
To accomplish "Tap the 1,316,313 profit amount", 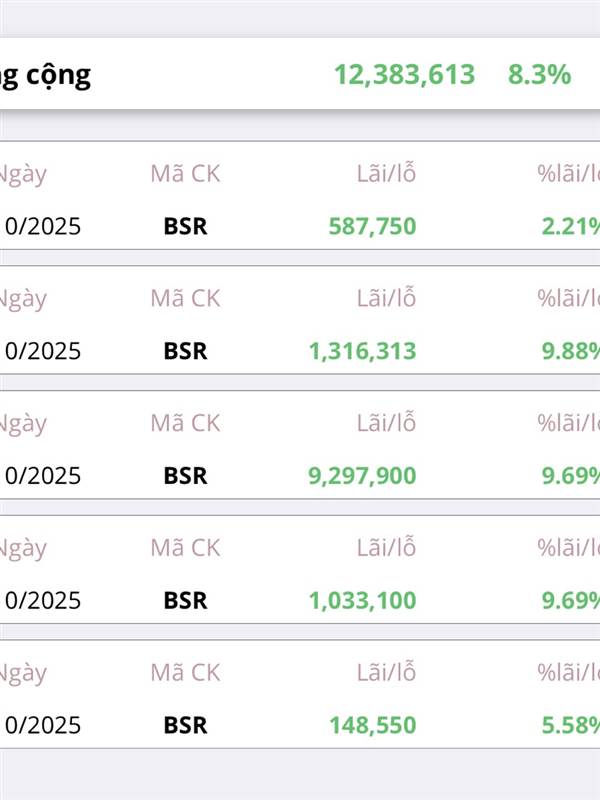I will coord(362,351).
